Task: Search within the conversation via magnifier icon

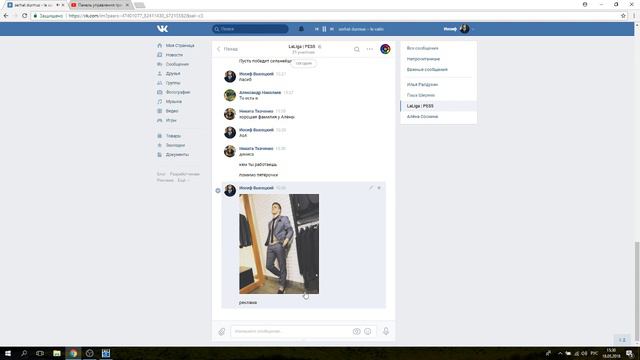Action: pos(357,49)
